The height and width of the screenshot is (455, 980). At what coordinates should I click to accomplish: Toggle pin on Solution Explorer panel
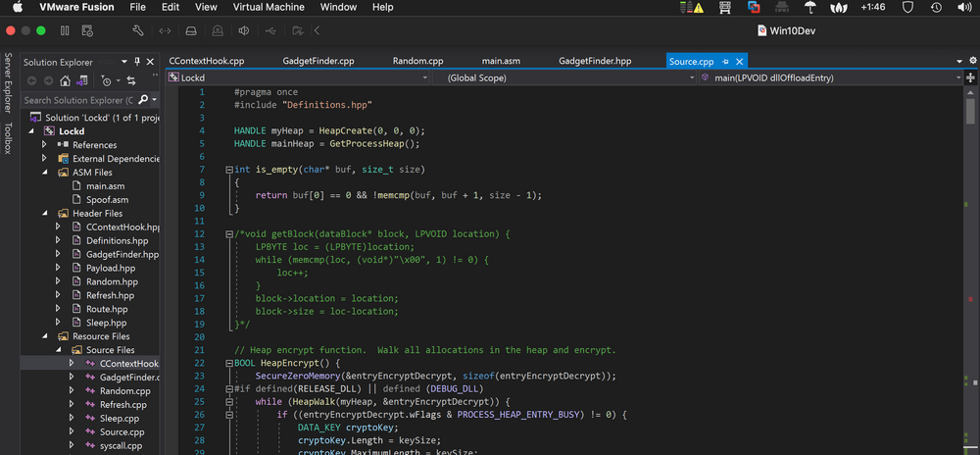coord(138,62)
